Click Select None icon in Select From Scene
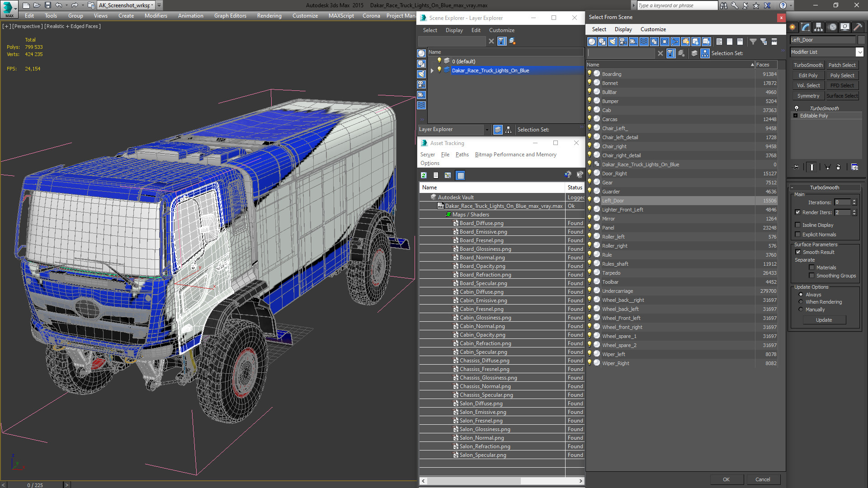 730,42
